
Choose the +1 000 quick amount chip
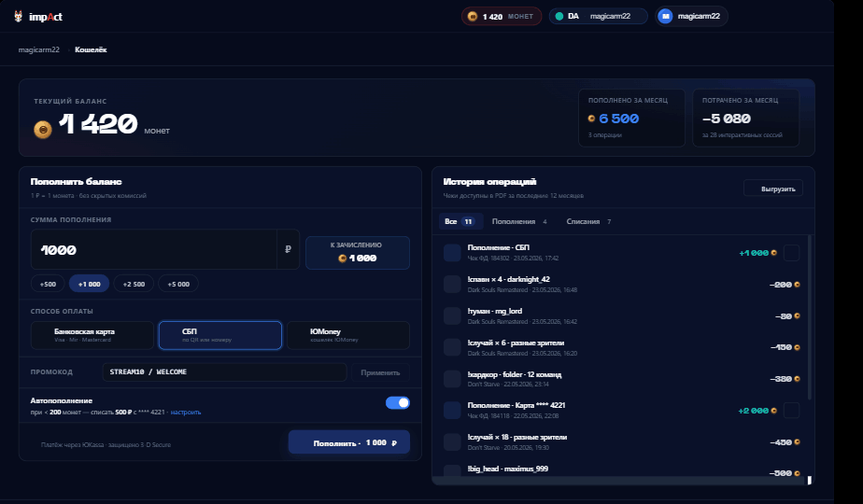(89, 284)
